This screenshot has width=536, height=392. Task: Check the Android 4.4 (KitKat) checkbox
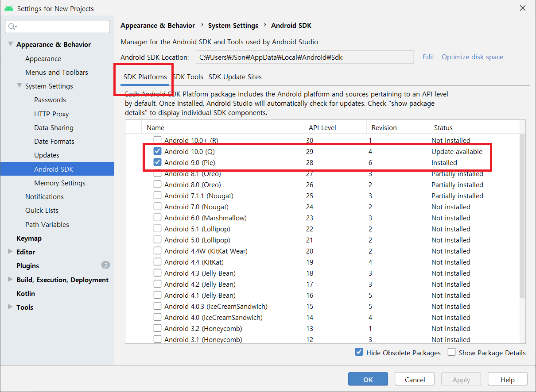[157, 262]
